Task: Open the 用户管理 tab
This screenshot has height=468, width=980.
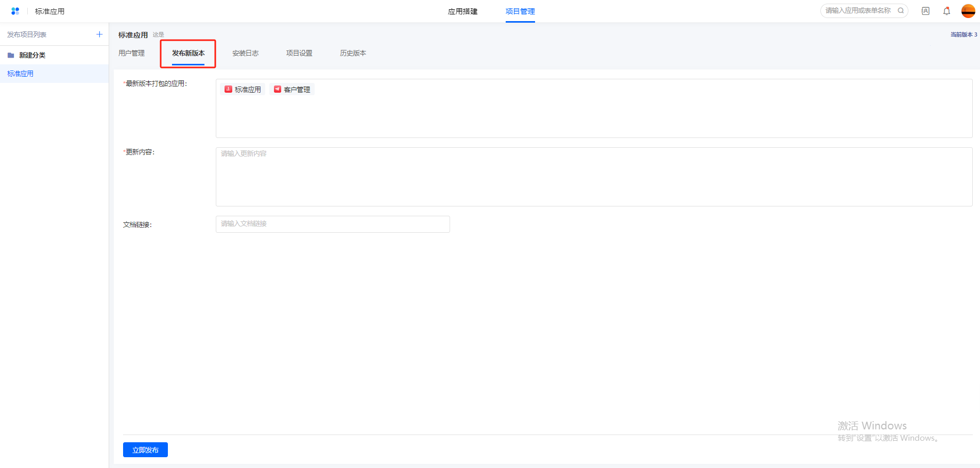Action: point(131,53)
